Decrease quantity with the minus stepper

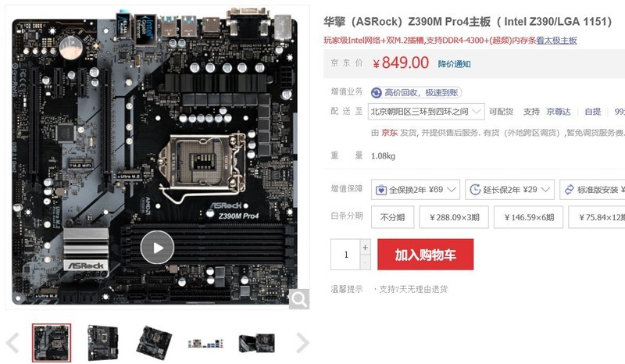[x=365, y=262]
